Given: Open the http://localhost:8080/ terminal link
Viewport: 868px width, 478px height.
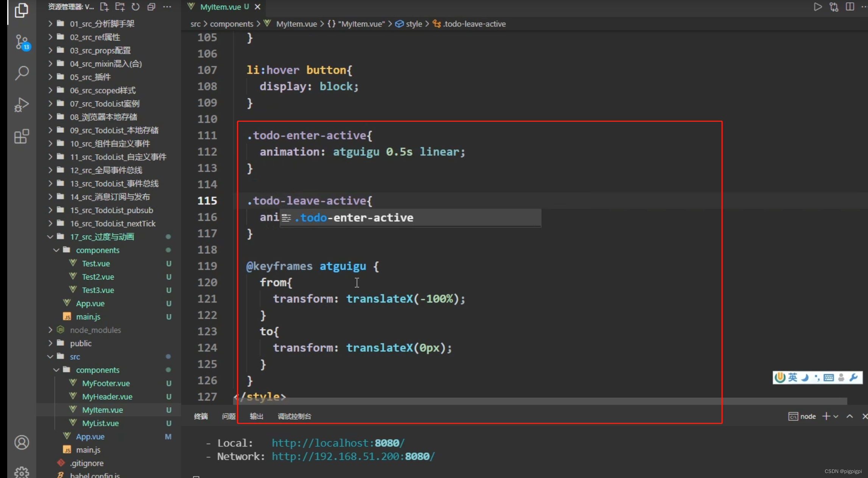Looking at the screenshot, I should (338, 443).
